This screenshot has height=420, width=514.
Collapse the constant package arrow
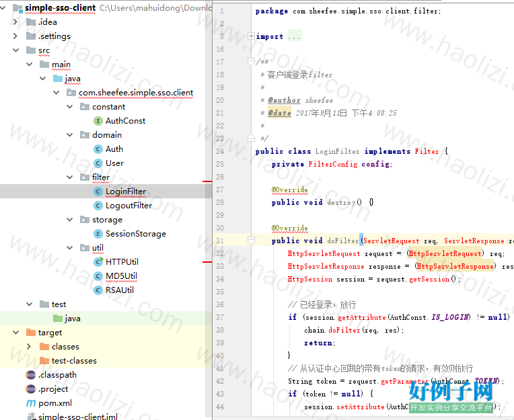click(69, 107)
